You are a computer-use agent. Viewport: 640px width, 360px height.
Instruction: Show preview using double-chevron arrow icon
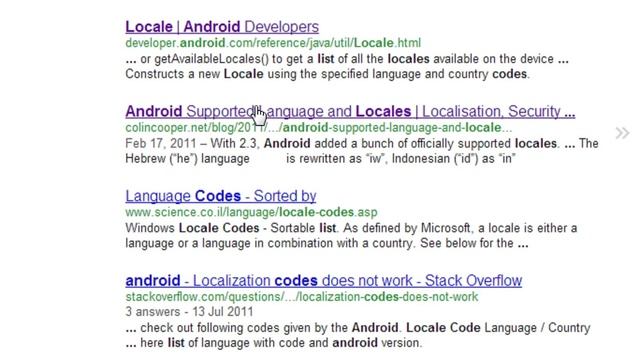622,133
